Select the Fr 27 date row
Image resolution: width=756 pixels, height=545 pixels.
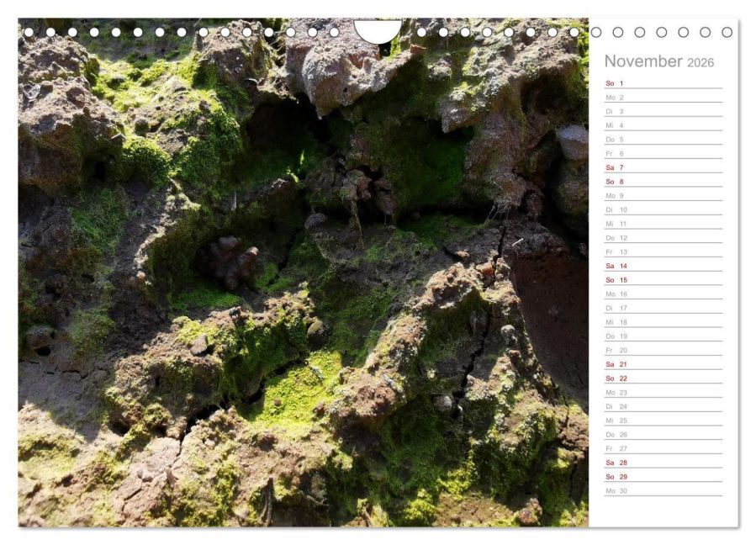pos(663,448)
